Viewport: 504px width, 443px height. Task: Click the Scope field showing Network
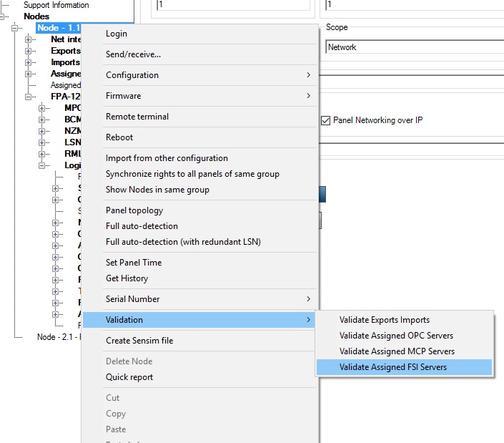tap(413, 47)
